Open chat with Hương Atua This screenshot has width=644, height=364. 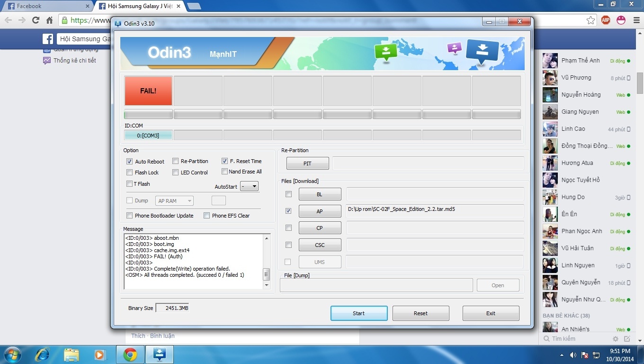pos(586,163)
